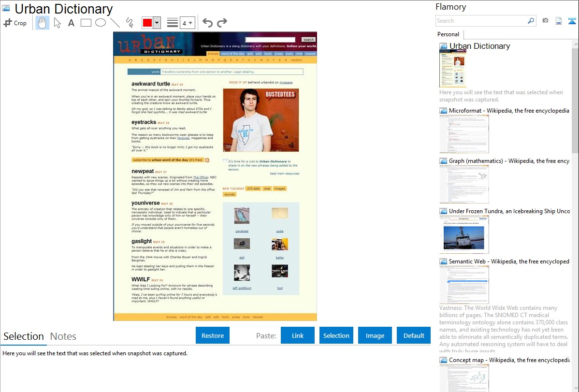
Task: Click the document page icon in Flamory header
Action: pos(559,21)
